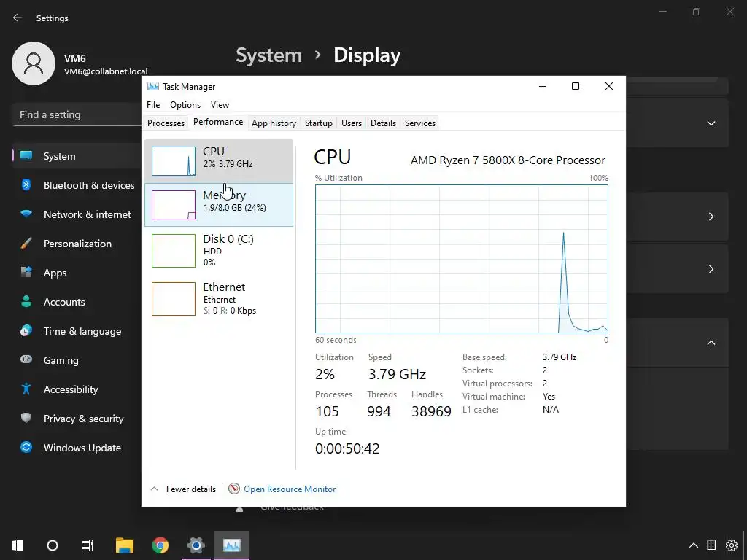Collapse the Settings section with up-chevron
This screenshot has height=560, width=747.
pyautogui.click(x=711, y=343)
